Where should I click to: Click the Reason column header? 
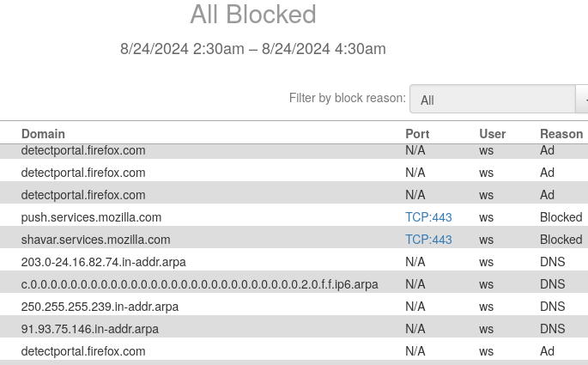[561, 134]
